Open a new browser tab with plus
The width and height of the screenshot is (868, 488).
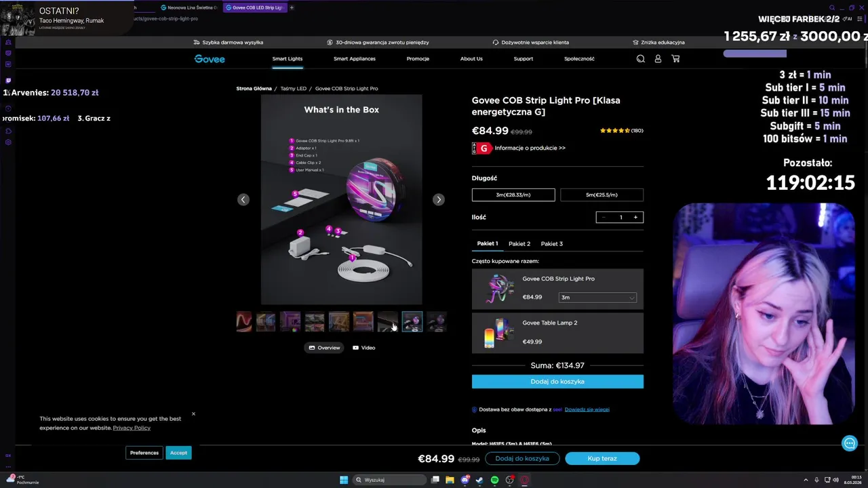(x=292, y=7)
